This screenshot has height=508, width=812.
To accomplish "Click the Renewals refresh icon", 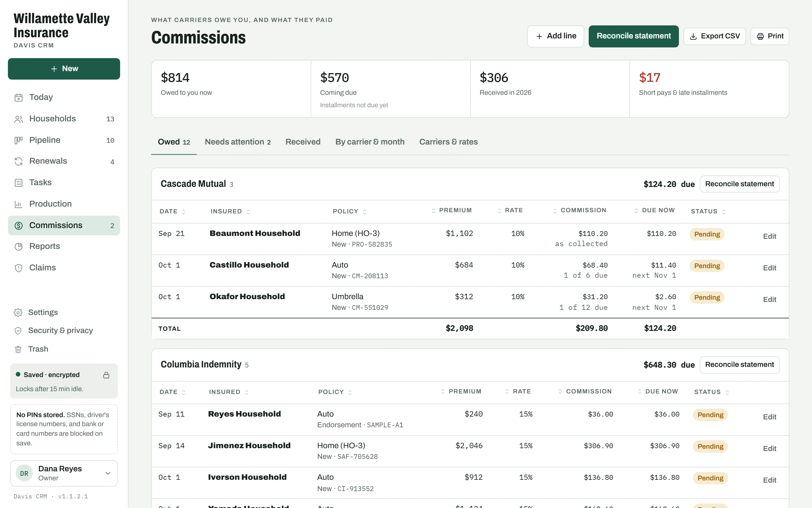I will (18, 161).
